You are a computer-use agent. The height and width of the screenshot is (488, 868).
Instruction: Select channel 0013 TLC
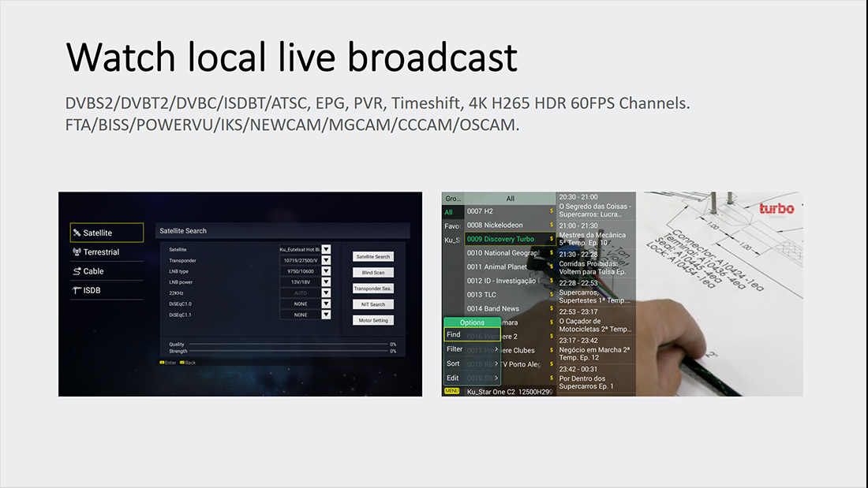click(x=510, y=294)
